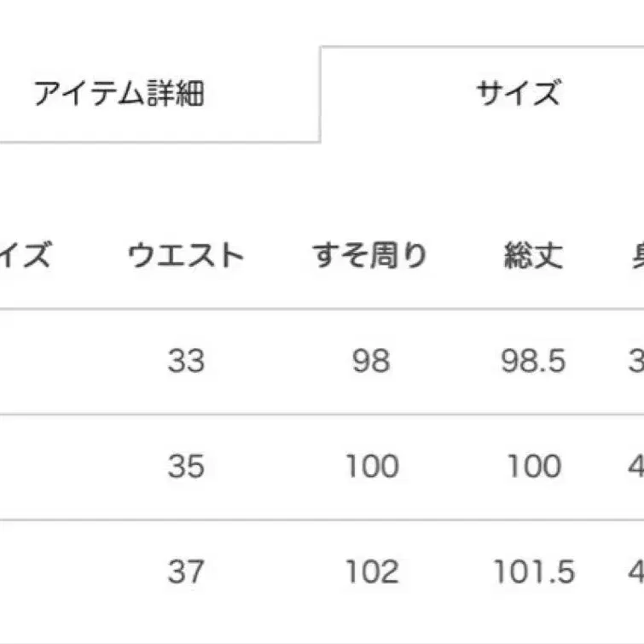
Task: Select waist value 35 cell
Action: (186, 467)
